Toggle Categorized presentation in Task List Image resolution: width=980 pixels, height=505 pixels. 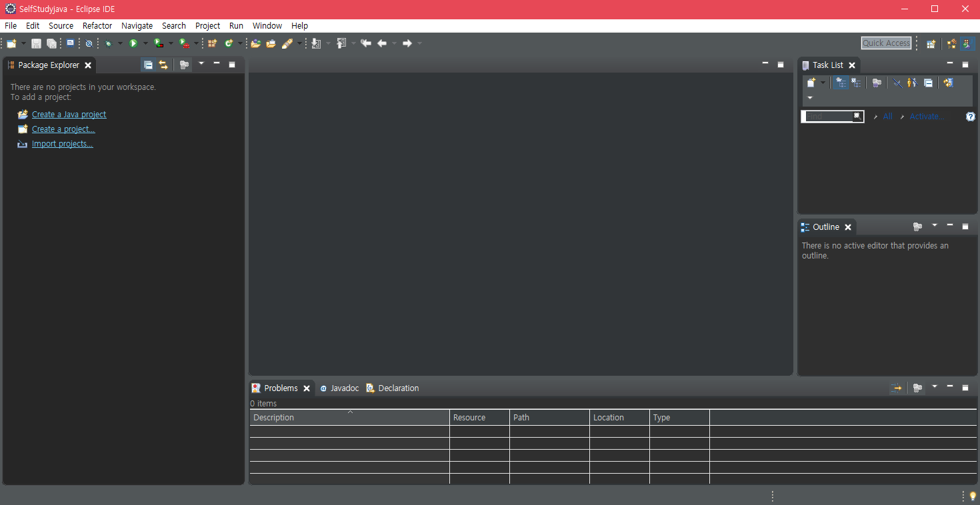point(841,83)
